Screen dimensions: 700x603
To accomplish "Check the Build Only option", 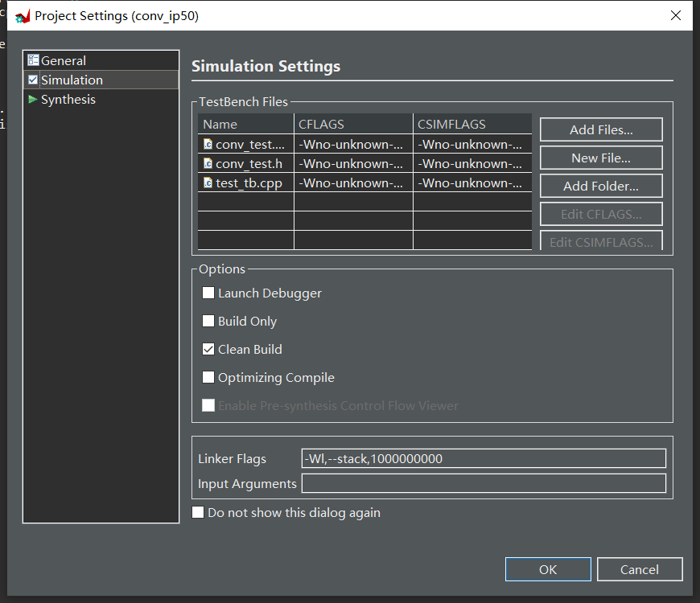I will click(x=208, y=321).
